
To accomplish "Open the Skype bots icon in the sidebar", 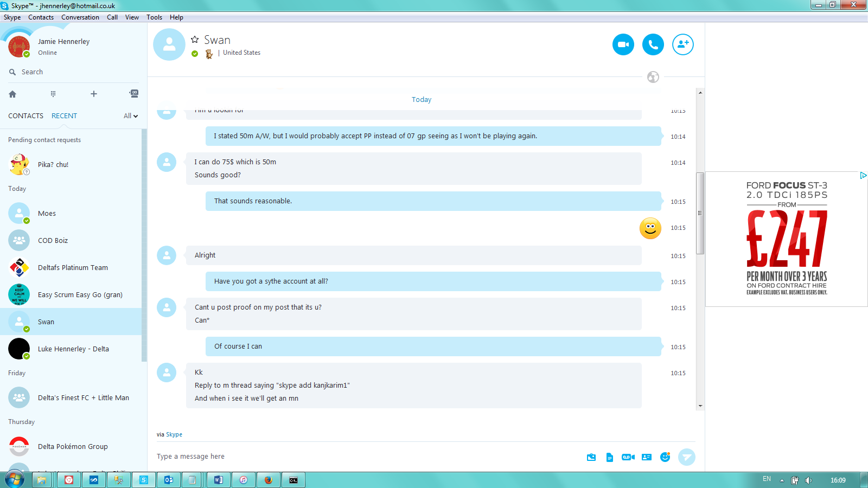I will point(134,94).
